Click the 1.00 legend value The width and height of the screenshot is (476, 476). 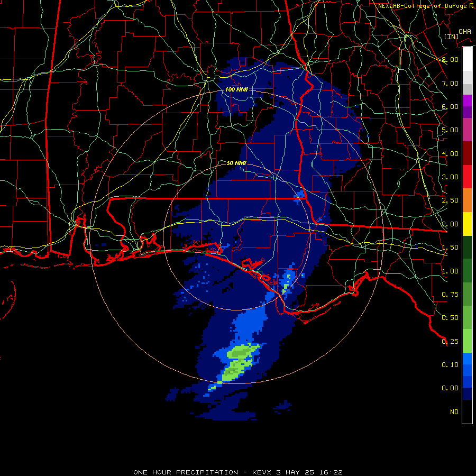click(x=450, y=271)
